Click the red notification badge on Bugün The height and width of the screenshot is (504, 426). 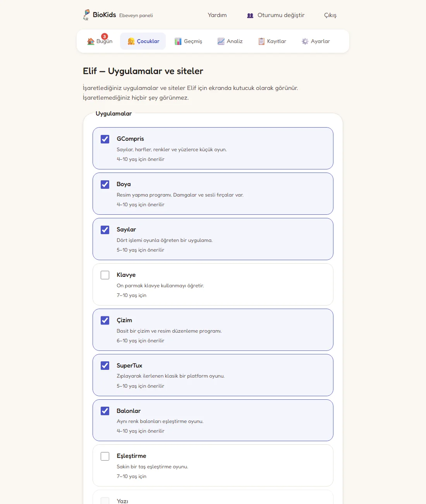[105, 36]
